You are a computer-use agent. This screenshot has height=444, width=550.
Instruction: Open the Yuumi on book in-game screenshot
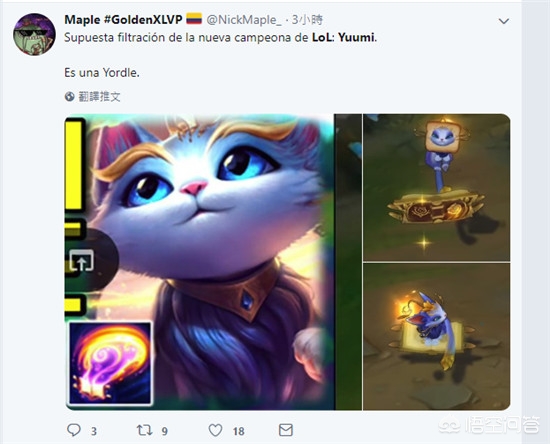pyautogui.click(x=436, y=188)
